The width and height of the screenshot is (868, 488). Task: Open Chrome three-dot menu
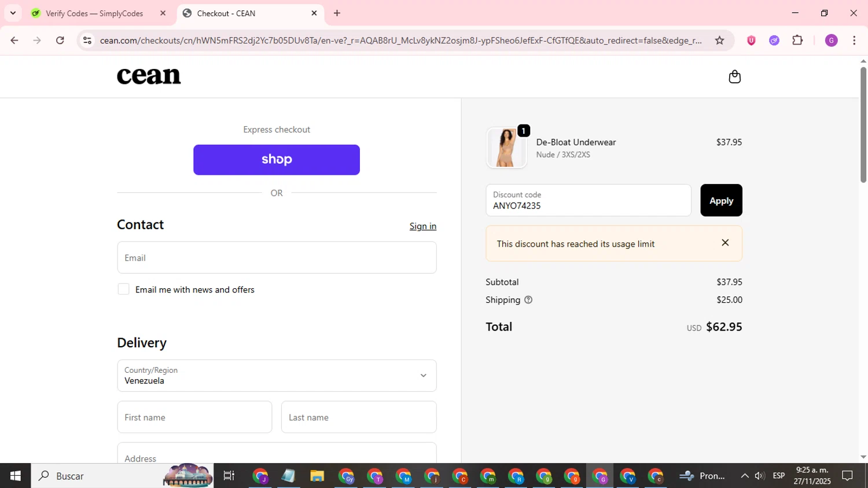(854, 41)
